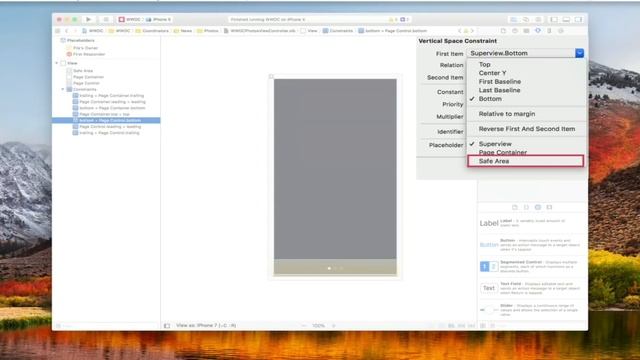This screenshot has width=640, height=360.
Task: Pick the Text Field library object
Action: click(x=532, y=288)
